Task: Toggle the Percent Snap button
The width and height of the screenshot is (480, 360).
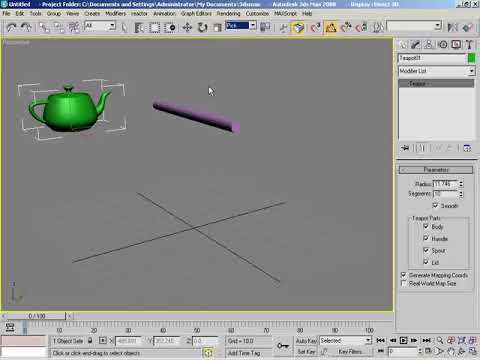Action: click(x=346, y=27)
